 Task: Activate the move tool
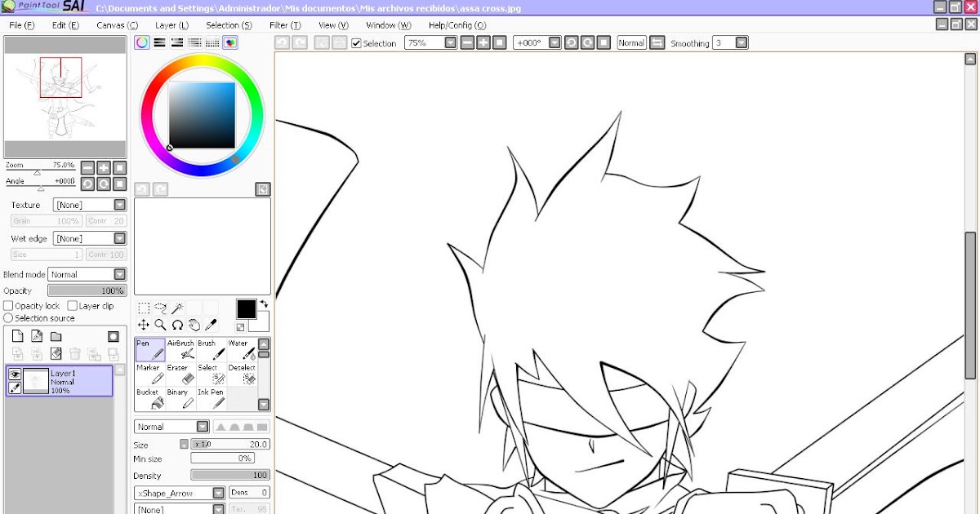tap(144, 325)
